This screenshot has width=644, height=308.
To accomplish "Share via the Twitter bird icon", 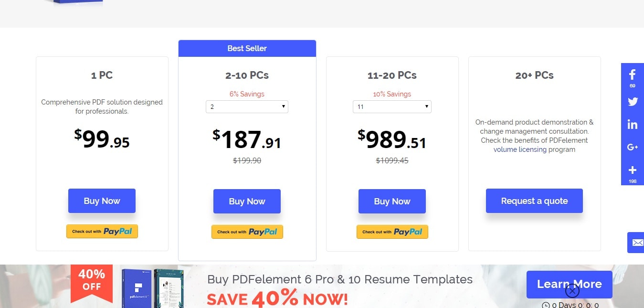I will (x=632, y=102).
